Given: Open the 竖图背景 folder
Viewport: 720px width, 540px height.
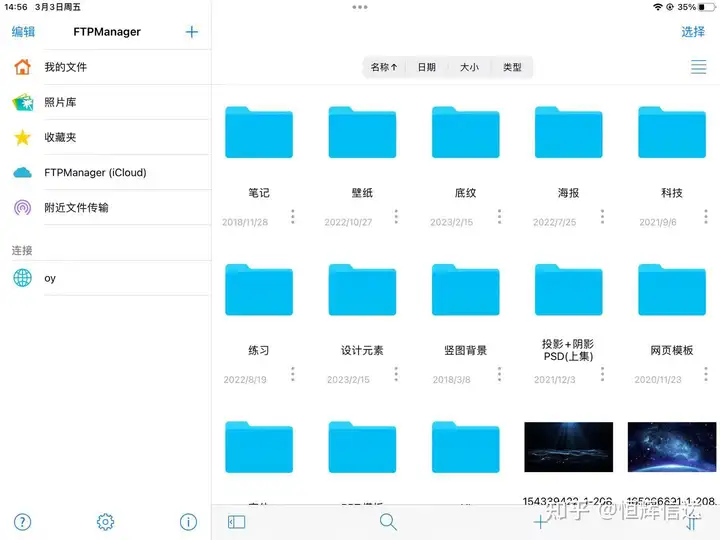Looking at the screenshot, I should pyautogui.click(x=466, y=290).
